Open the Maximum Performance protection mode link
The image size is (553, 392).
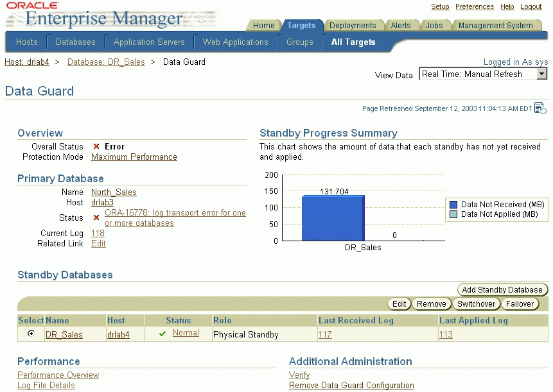point(134,157)
